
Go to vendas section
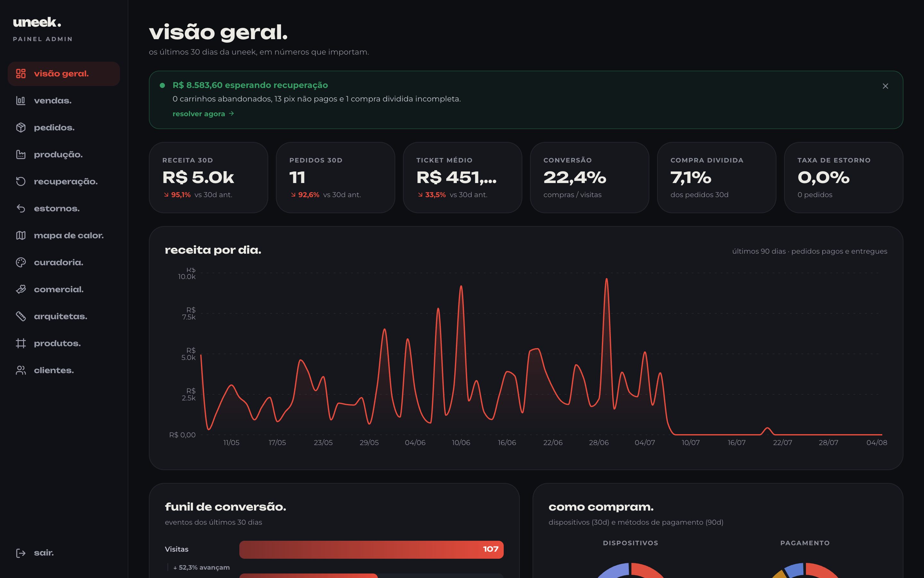click(x=64, y=101)
